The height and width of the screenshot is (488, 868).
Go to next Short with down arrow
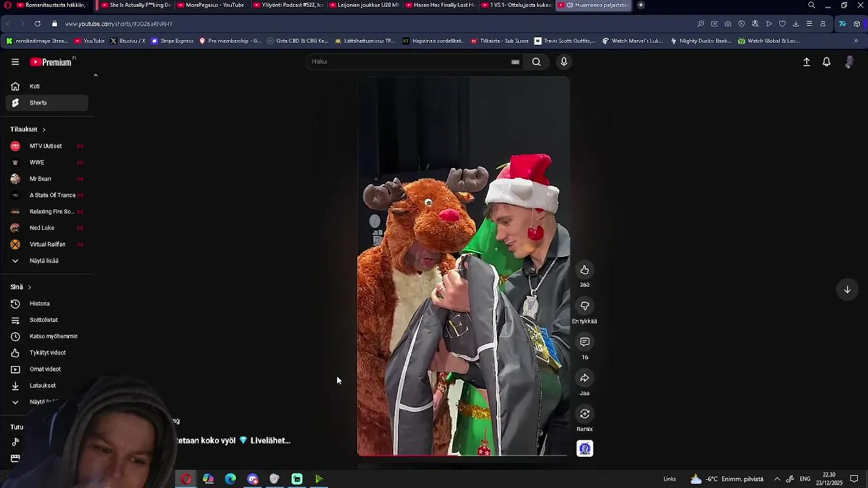click(847, 289)
